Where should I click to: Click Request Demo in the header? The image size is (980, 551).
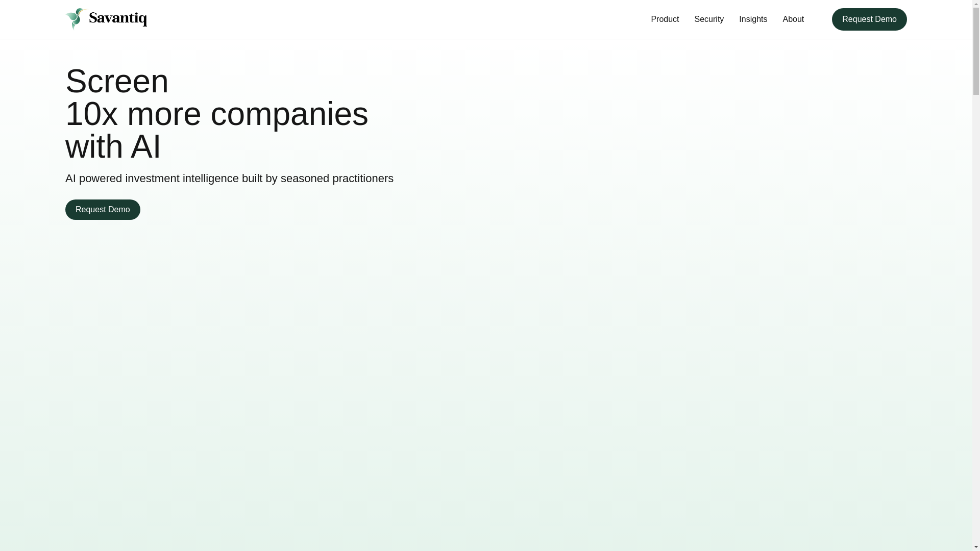[x=869, y=19]
